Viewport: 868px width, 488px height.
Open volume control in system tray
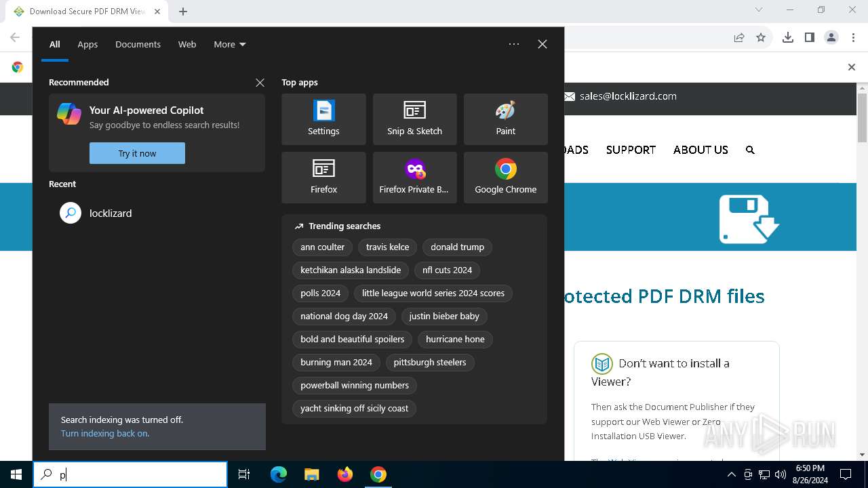[781, 474]
